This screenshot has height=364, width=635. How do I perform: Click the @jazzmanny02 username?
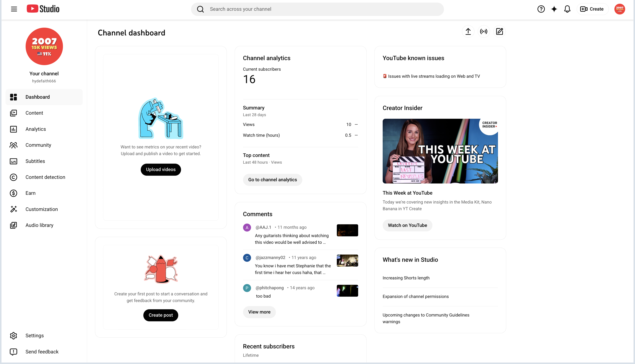[270, 258]
